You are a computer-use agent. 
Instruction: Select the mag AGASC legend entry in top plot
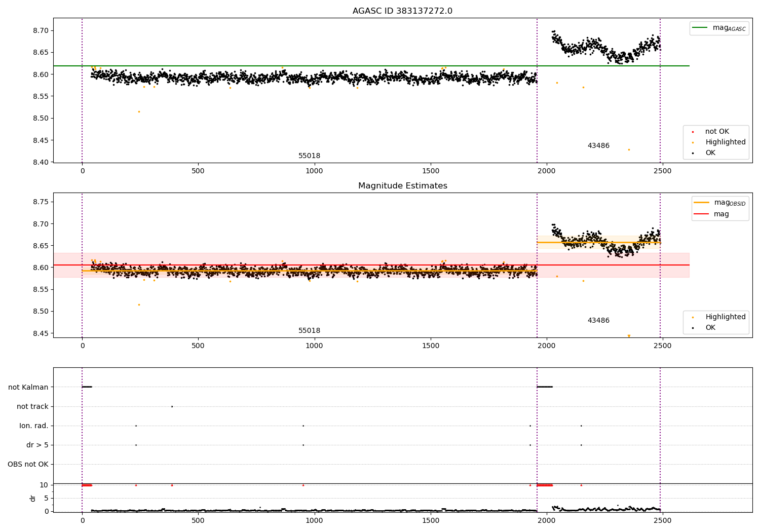tap(719, 28)
